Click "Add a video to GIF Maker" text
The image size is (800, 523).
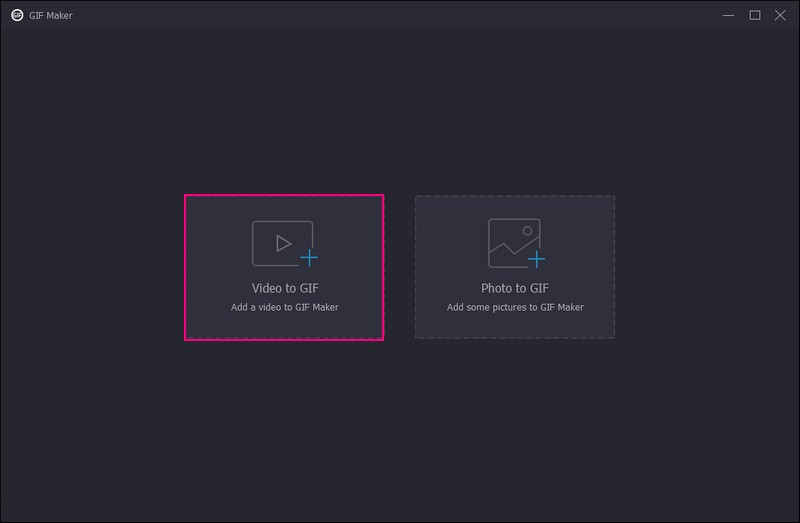[285, 307]
